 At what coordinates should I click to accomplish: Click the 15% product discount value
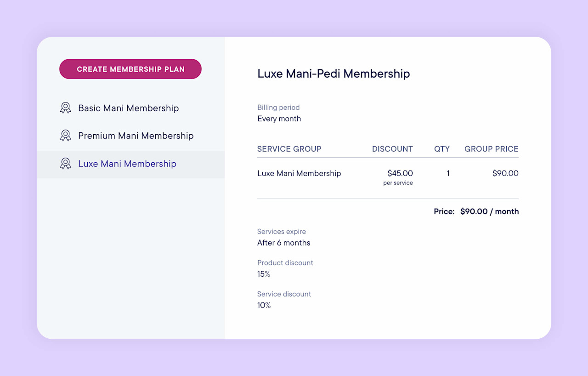(x=264, y=274)
